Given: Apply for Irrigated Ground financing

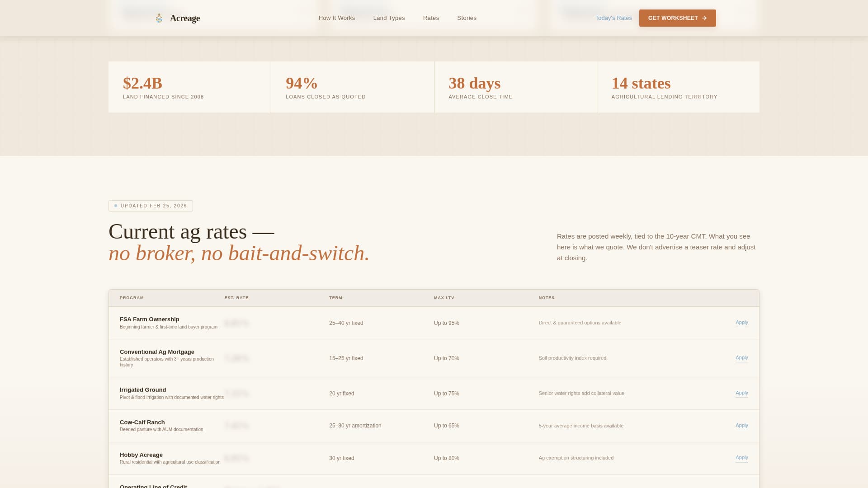Looking at the screenshot, I should point(741,393).
